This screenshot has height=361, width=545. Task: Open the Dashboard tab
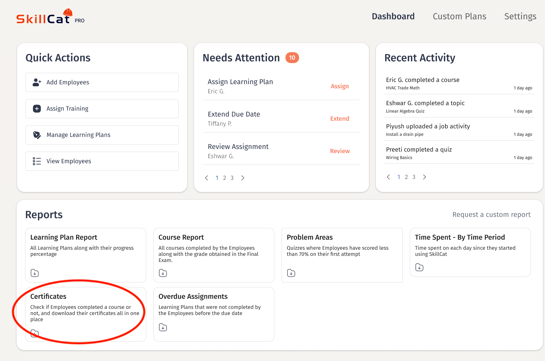pyautogui.click(x=393, y=16)
